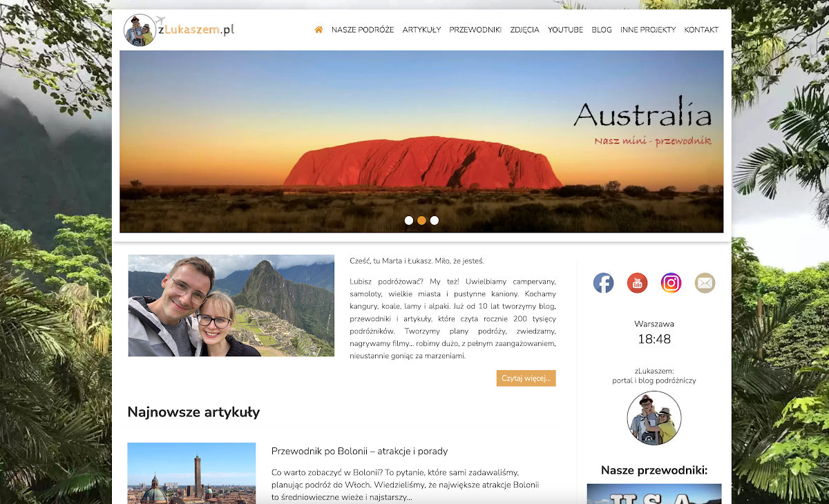Open the Nasze Podróże menu
The height and width of the screenshot is (504, 829).
coord(363,30)
